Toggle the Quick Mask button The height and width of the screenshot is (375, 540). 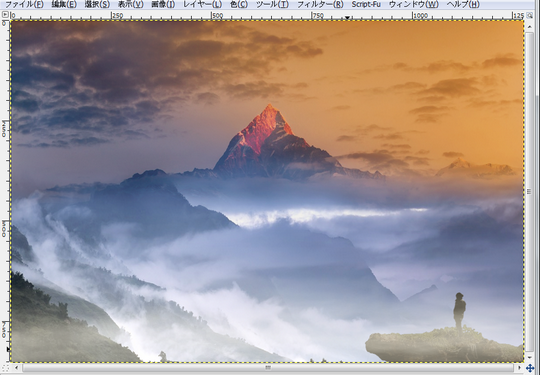(5, 368)
